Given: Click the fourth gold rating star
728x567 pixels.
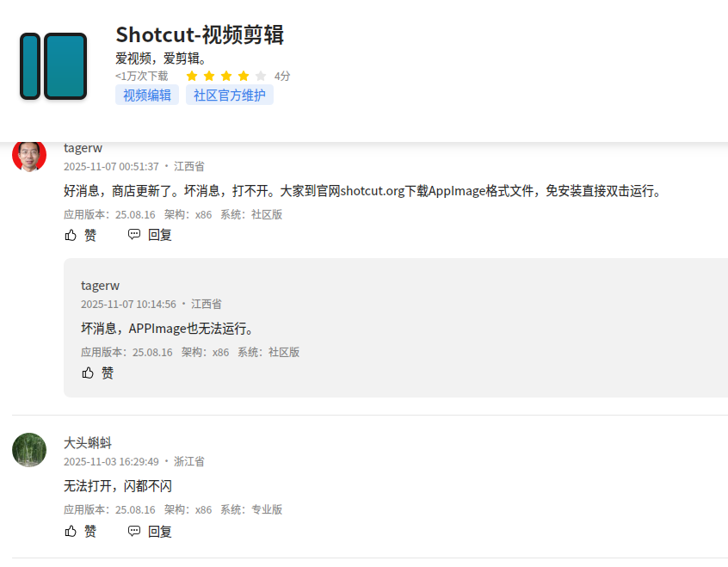Looking at the screenshot, I should 244,76.
